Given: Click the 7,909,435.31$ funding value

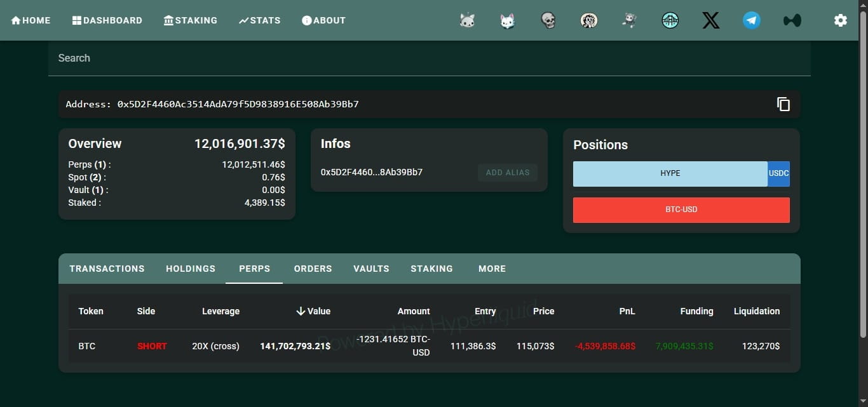Looking at the screenshot, I should click(x=684, y=347).
